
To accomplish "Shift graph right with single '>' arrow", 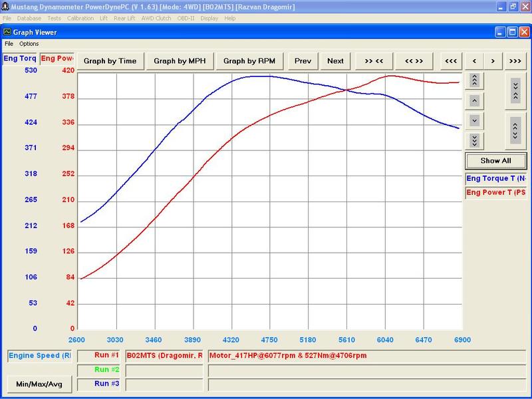I will pos(493,61).
